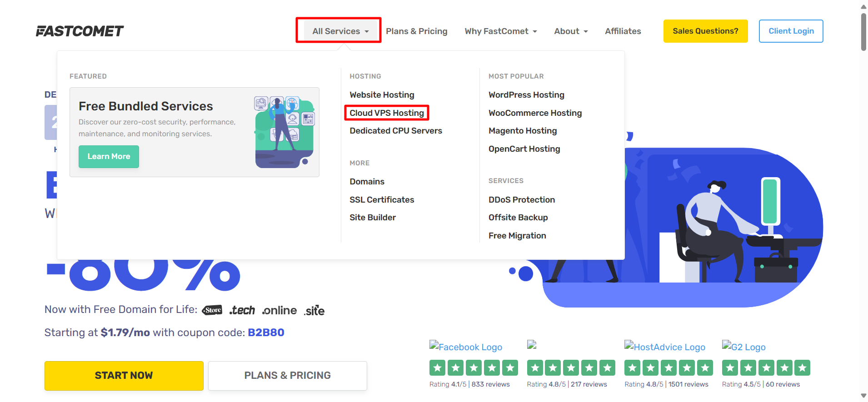Click the .site domain logo

314,310
